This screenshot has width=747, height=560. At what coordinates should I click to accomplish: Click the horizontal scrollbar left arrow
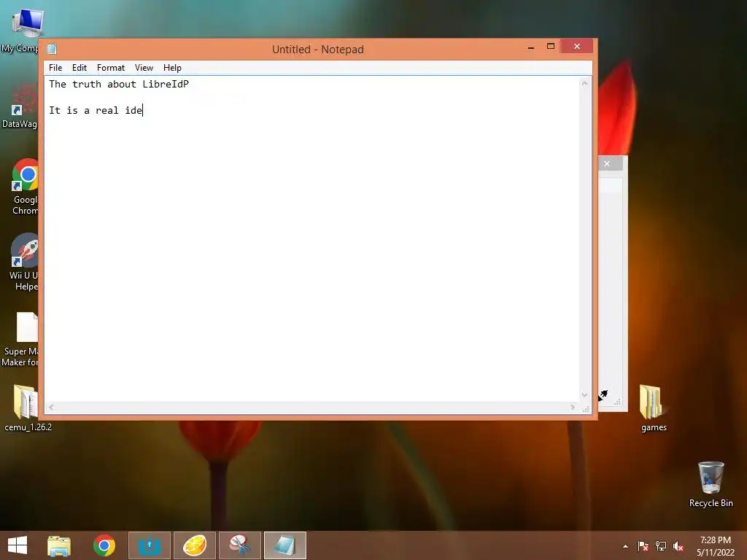[x=51, y=407]
